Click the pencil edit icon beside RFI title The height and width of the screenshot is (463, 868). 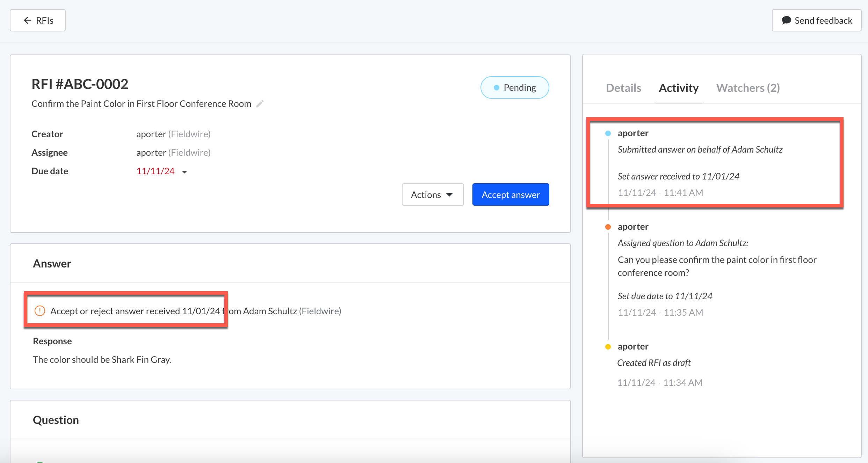[x=260, y=104]
